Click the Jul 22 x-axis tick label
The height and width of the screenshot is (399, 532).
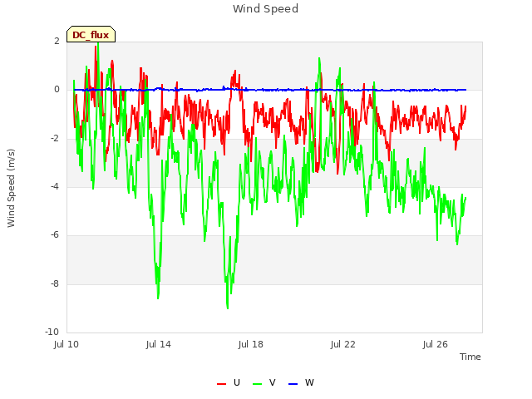coord(343,344)
